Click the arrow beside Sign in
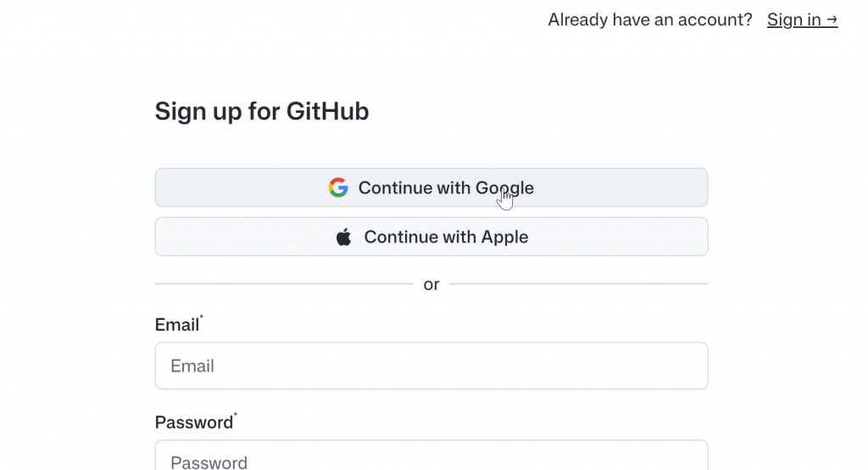 pyautogui.click(x=832, y=20)
